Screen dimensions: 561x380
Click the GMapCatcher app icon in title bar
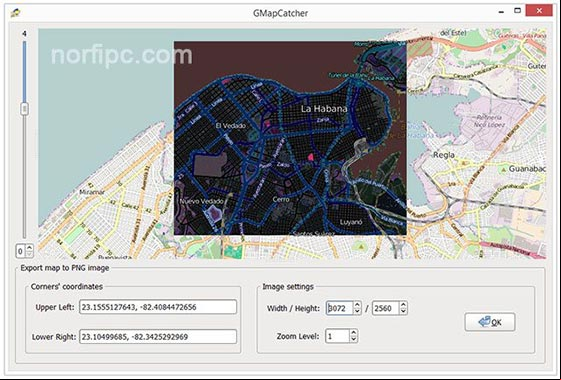point(15,13)
